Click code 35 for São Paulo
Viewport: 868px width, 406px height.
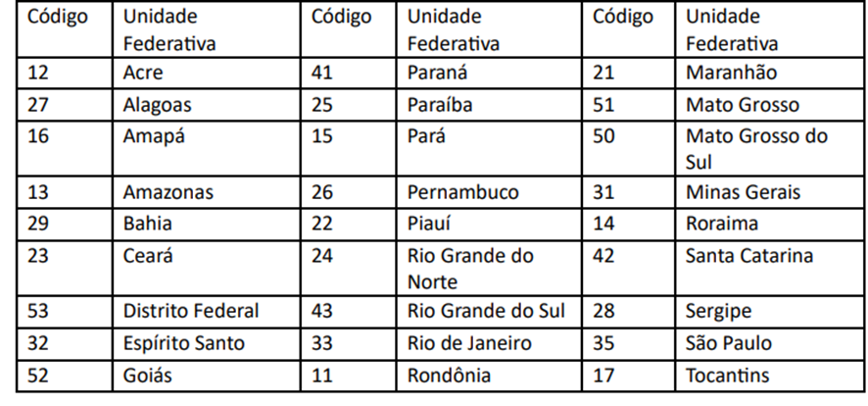pyautogui.click(x=629, y=343)
